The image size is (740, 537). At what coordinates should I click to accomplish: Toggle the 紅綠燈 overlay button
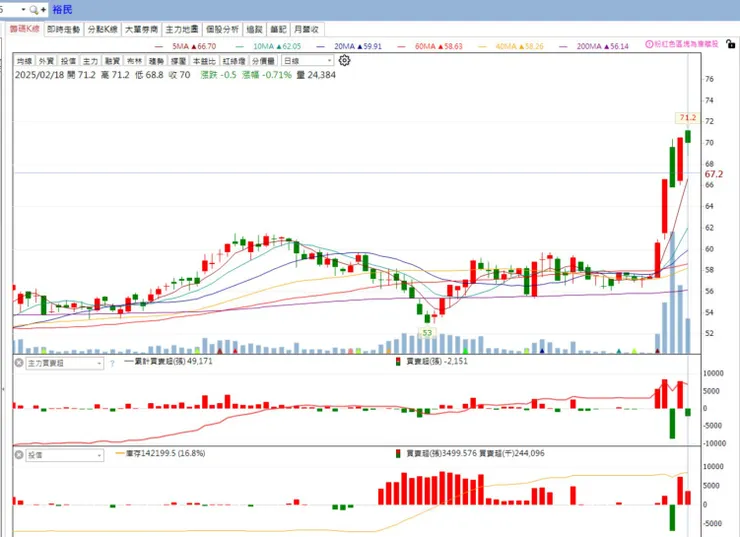[234, 61]
